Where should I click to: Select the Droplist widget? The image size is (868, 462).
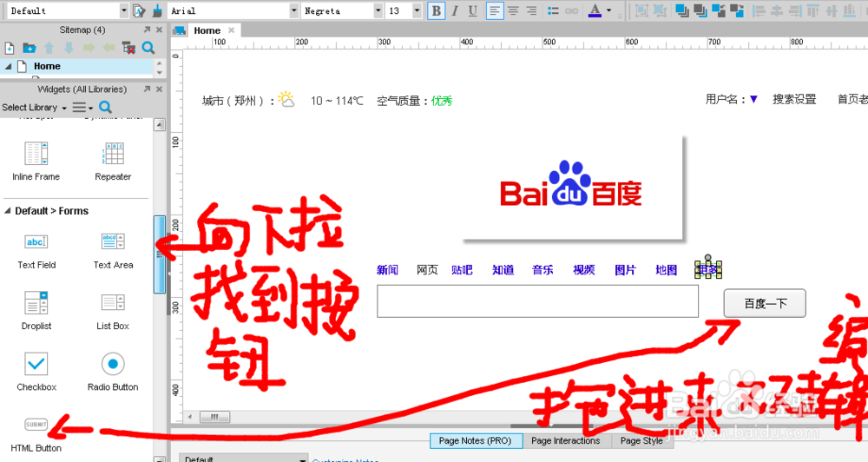coord(36,311)
